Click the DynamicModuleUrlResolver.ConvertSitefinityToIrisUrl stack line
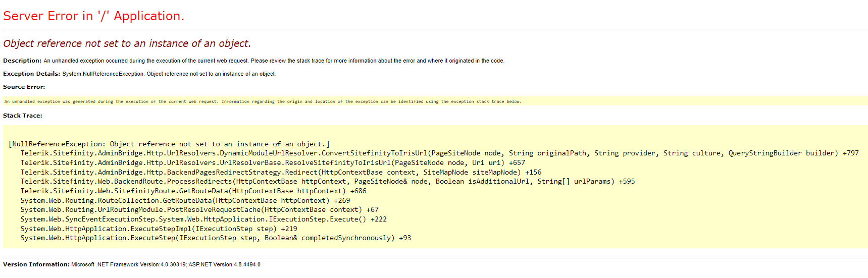868x278 pixels. [439, 153]
